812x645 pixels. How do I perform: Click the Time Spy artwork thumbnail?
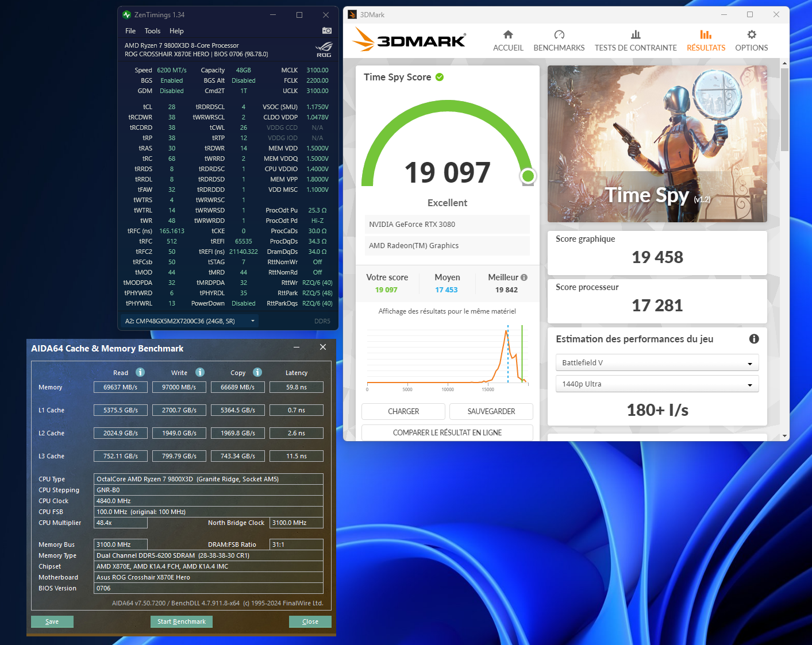657,144
